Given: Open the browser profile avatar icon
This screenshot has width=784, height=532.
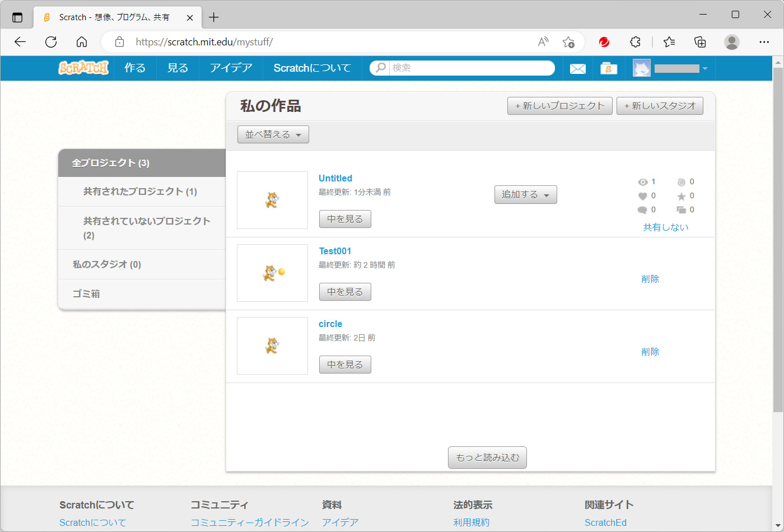Looking at the screenshot, I should 731,42.
